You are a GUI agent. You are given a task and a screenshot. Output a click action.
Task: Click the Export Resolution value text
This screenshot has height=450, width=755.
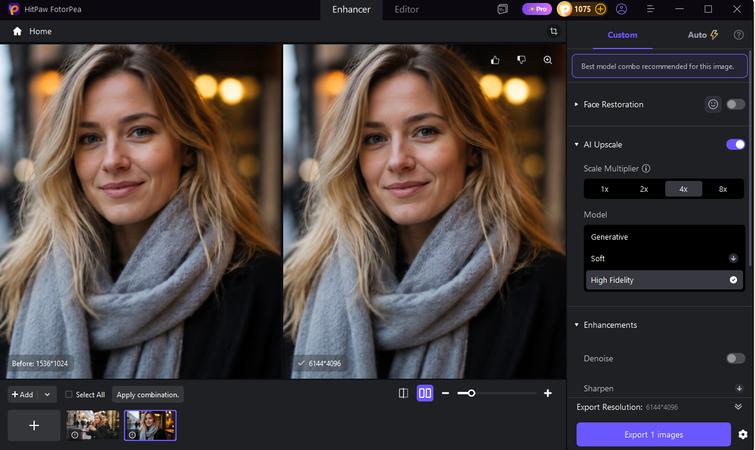(662, 407)
